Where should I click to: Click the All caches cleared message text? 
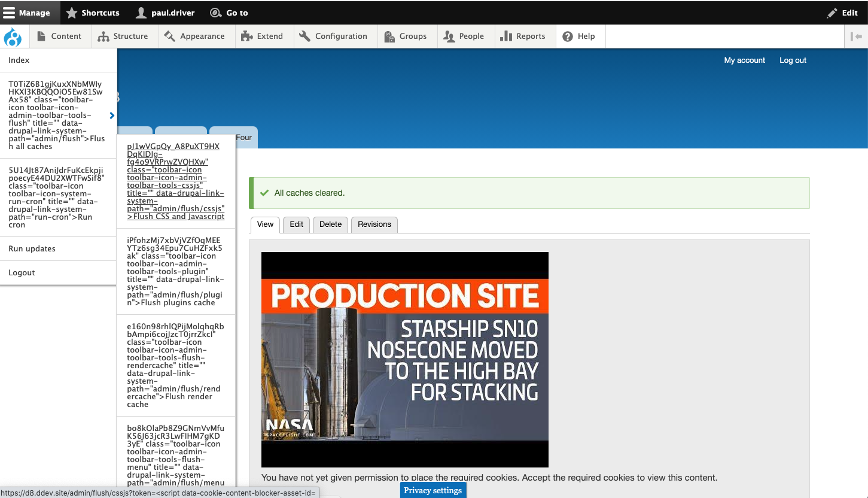tap(309, 193)
